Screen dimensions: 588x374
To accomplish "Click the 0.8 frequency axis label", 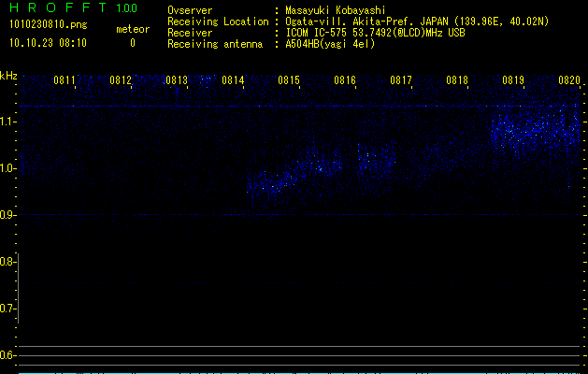I will [7, 262].
